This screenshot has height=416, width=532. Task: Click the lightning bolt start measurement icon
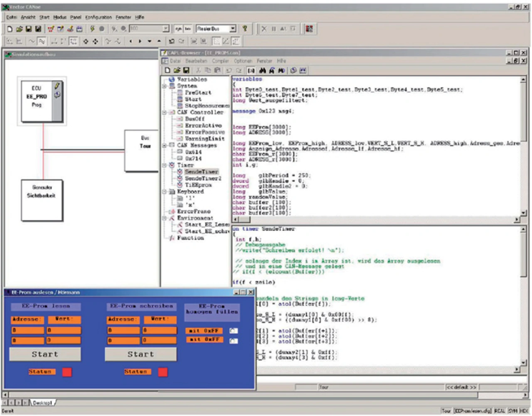tap(92, 29)
